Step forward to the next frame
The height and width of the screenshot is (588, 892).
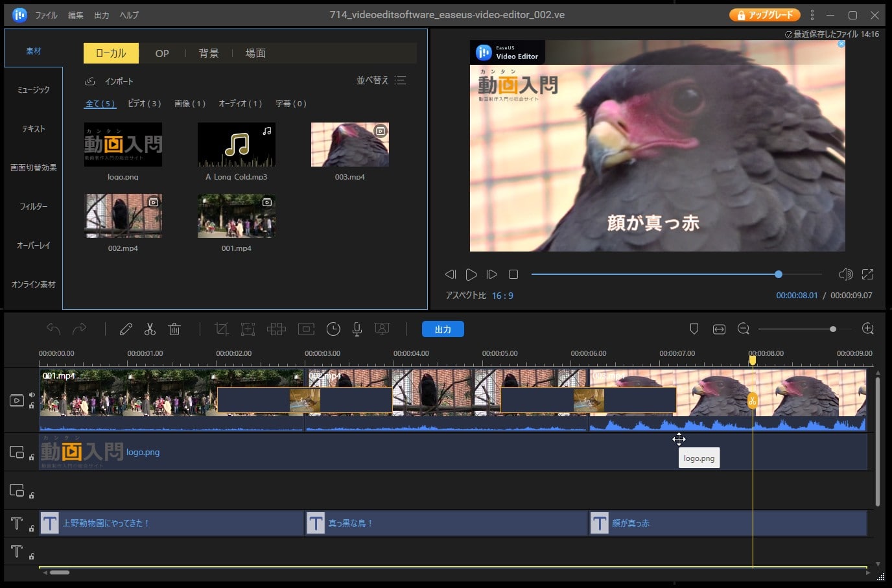pos(492,274)
